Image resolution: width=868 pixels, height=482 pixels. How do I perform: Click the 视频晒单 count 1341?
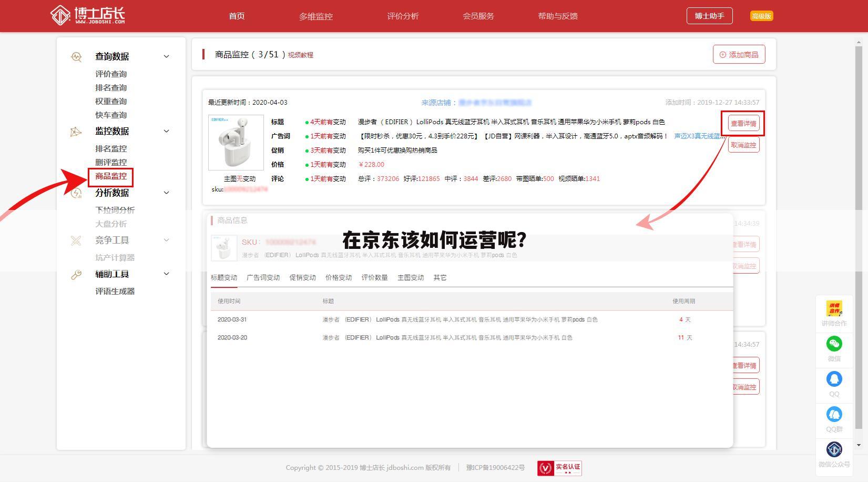[x=593, y=179]
